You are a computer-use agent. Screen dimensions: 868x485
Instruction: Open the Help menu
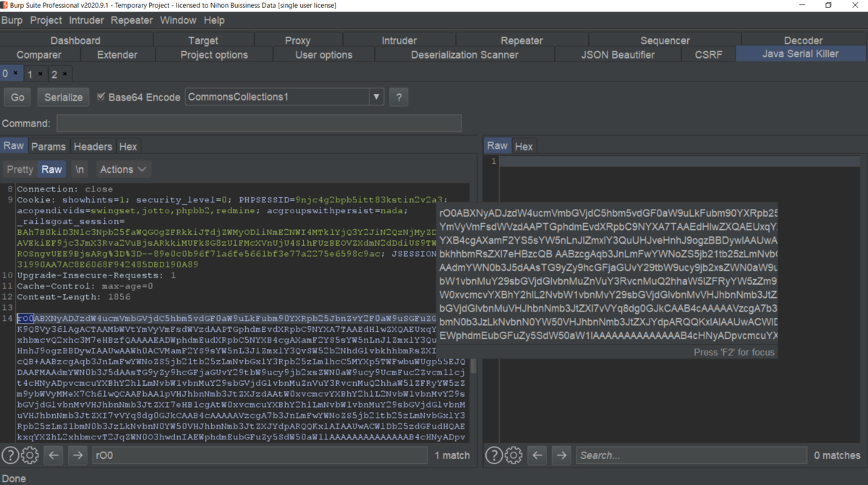(214, 20)
